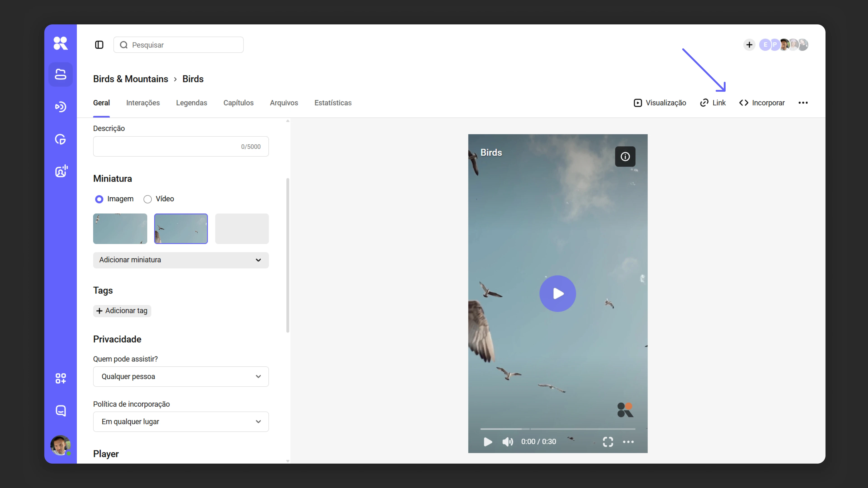Mute the video volume icon
Screen dimensions: 868x488
tap(507, 441)
